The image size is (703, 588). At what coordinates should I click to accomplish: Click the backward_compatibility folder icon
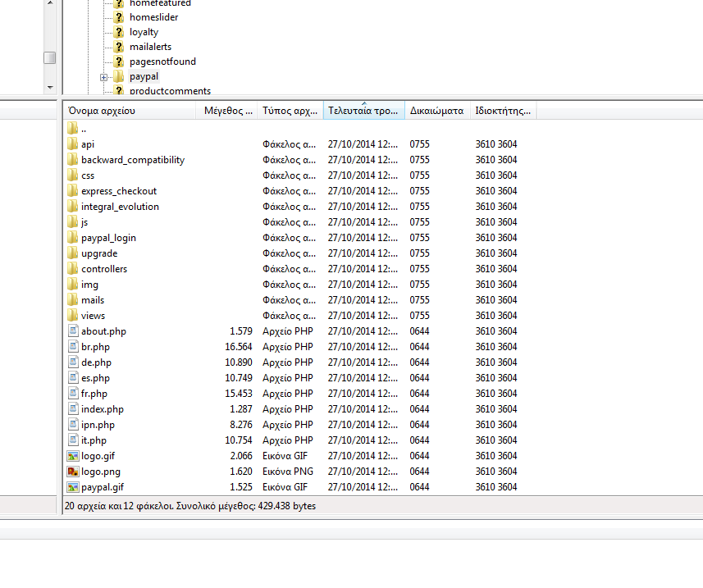tap(73, 160)
